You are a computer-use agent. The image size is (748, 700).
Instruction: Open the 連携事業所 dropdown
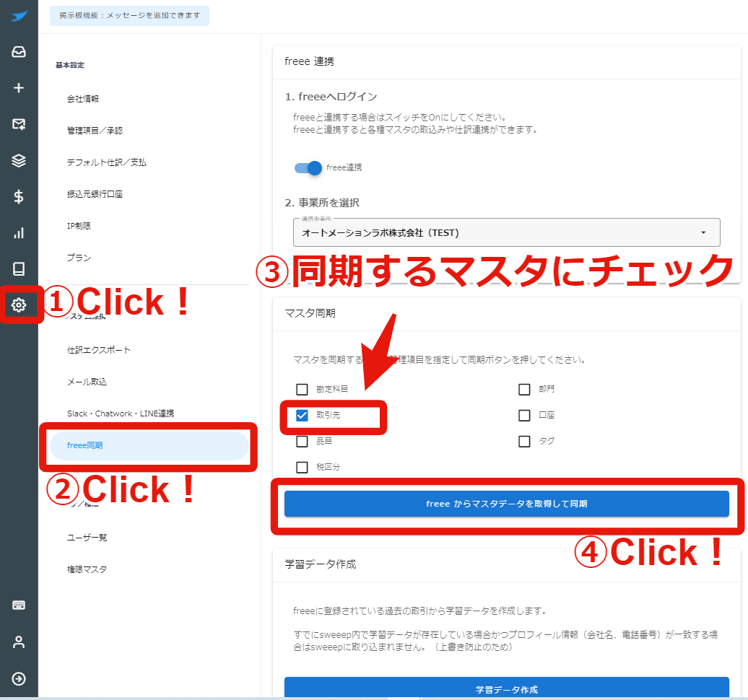507,232
